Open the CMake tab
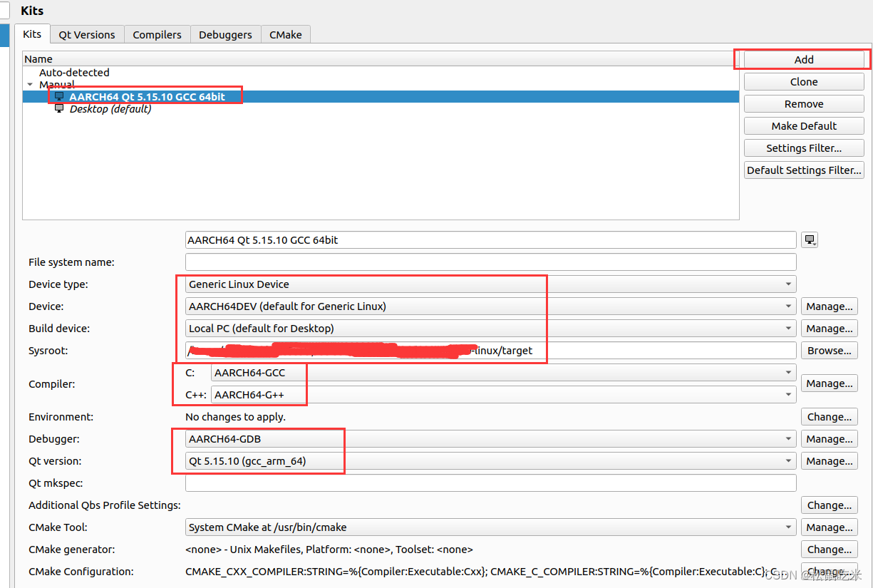This screenshot has height=588, width=873. click(x=285, y=34)
